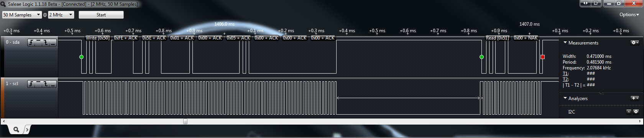Click the Period 0.481500 ms value
The height and width of the screenshot is (138, 644).
pyautogui.click(x=599, y=62)
